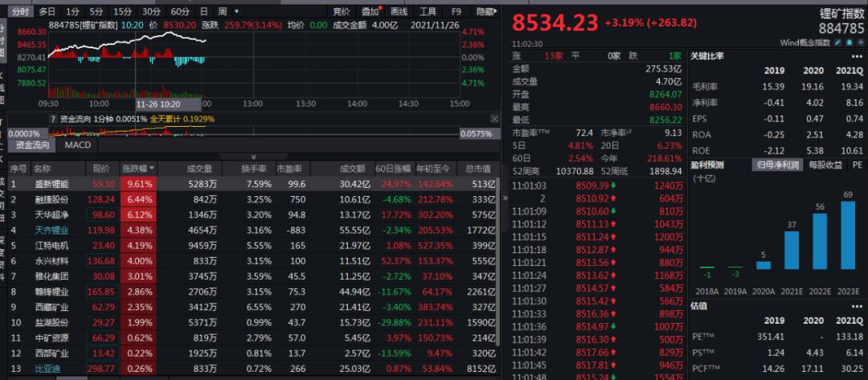Select the 5分 chart period tab
This screenshot has width=868, height=380.
(x=96, y=11)
